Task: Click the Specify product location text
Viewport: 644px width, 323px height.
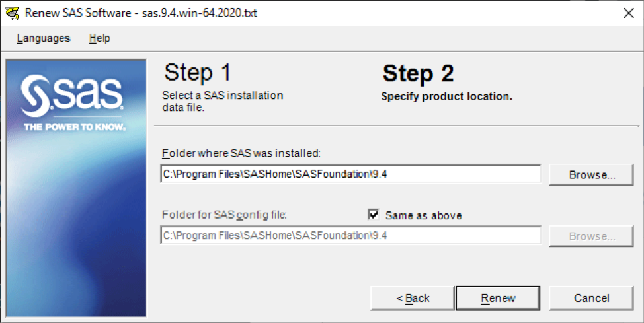Action: tap(447, 97)
